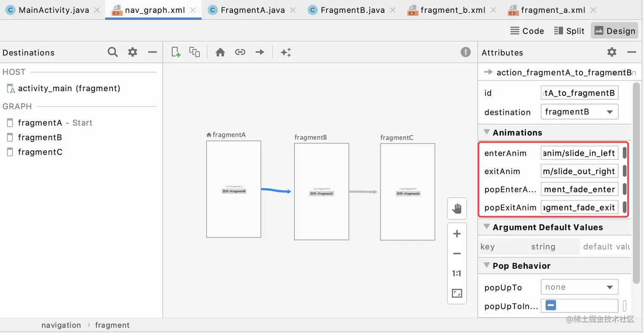
Task: Close the fragment_a.xml tab
Action: tap(593, 10)
